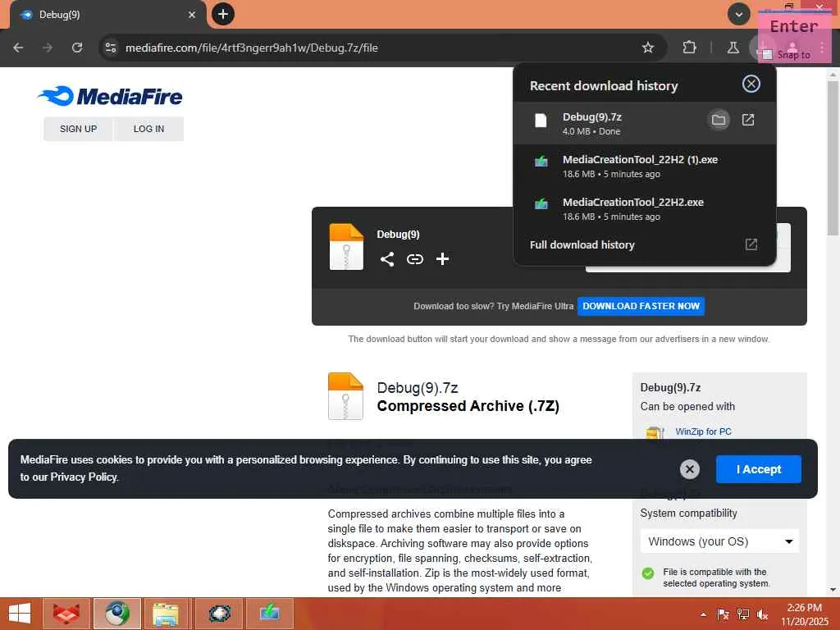Open site information icon in address bar
The width and height of the screenshot is (840, 630).
click(x=111, y=48)
